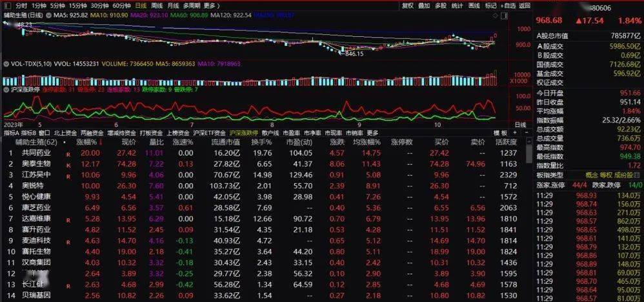Sort list by 涨幅% column header
This screenshot has width=644, height=302.
(x=85, y=142)
